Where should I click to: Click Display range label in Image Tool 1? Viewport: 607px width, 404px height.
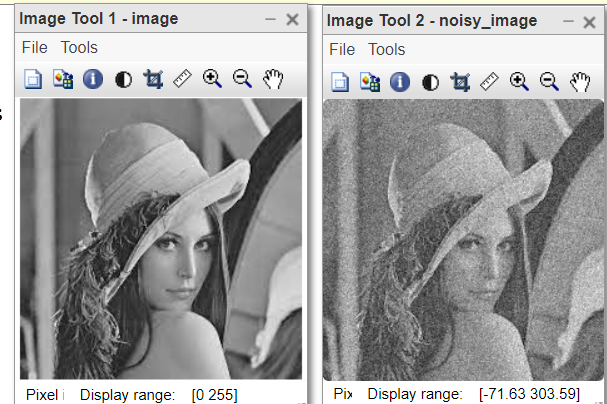pyautogui.click(x=127, y=395)
